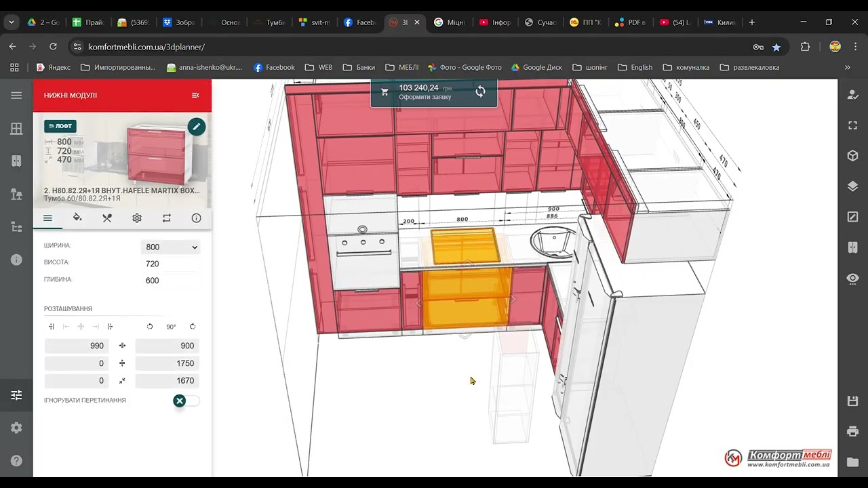Open the Chrome apps grid icon
The height and width of the screenshot is (488, 868).
pyautogui.click(x=14, y=68)
